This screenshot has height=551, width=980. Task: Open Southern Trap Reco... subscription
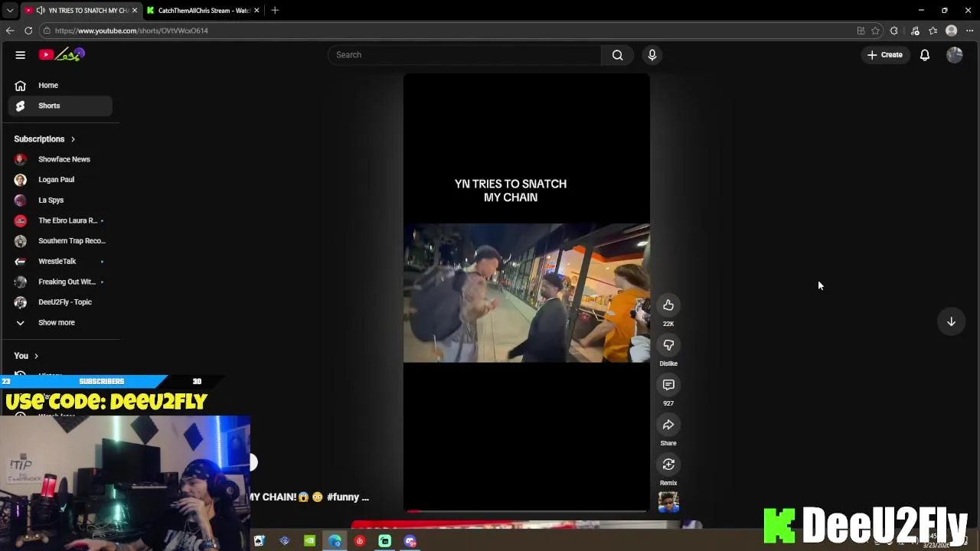click(x=60, y=241)
